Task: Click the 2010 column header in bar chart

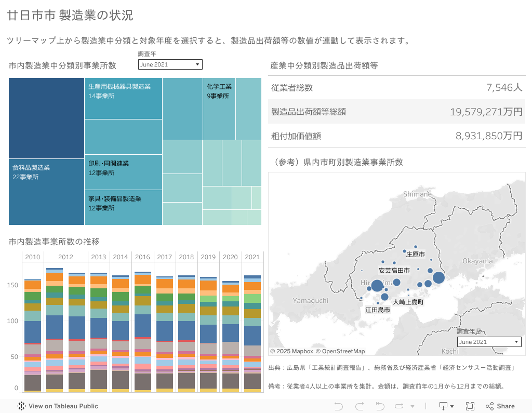Action: click(33, 257)
